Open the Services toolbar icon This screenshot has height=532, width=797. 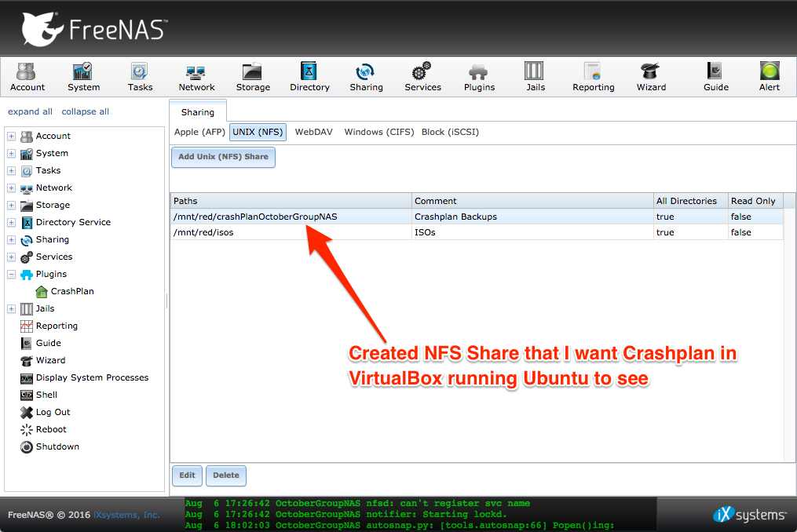click(x=422, y=77)
